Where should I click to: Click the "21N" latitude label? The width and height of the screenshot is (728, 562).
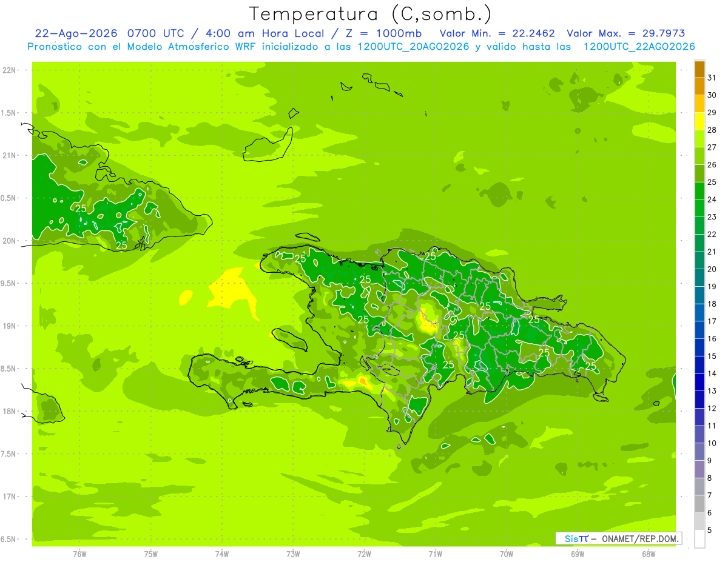[9, 156]
